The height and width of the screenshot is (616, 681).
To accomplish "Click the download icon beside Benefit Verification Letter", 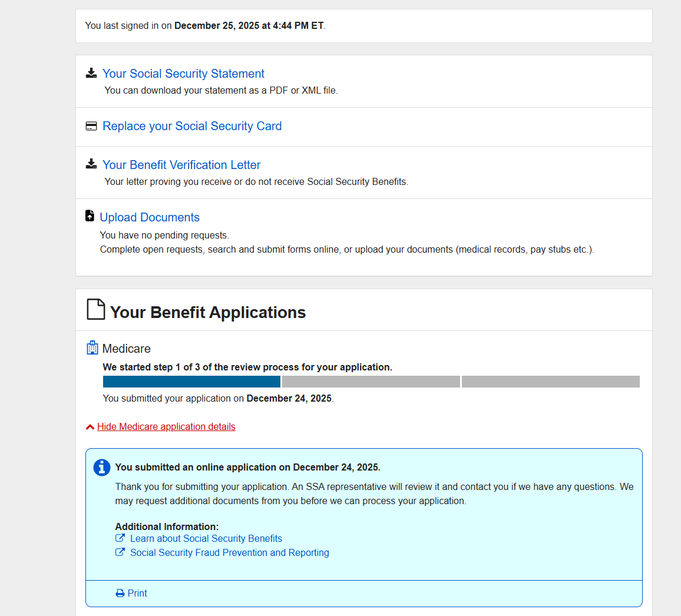I will pyautogui.click(x=91, y=164).
